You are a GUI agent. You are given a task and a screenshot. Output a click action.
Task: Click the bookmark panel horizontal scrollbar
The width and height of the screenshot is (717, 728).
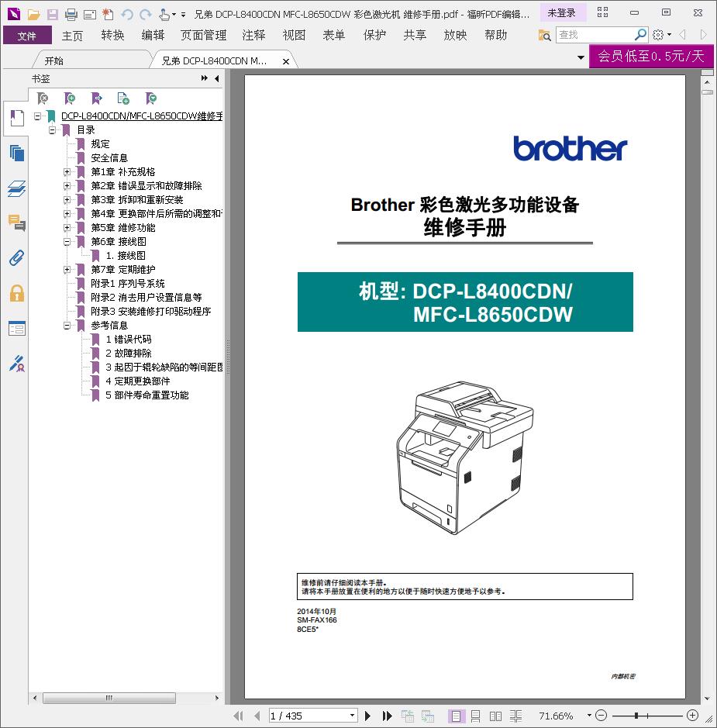click(109, 698)
